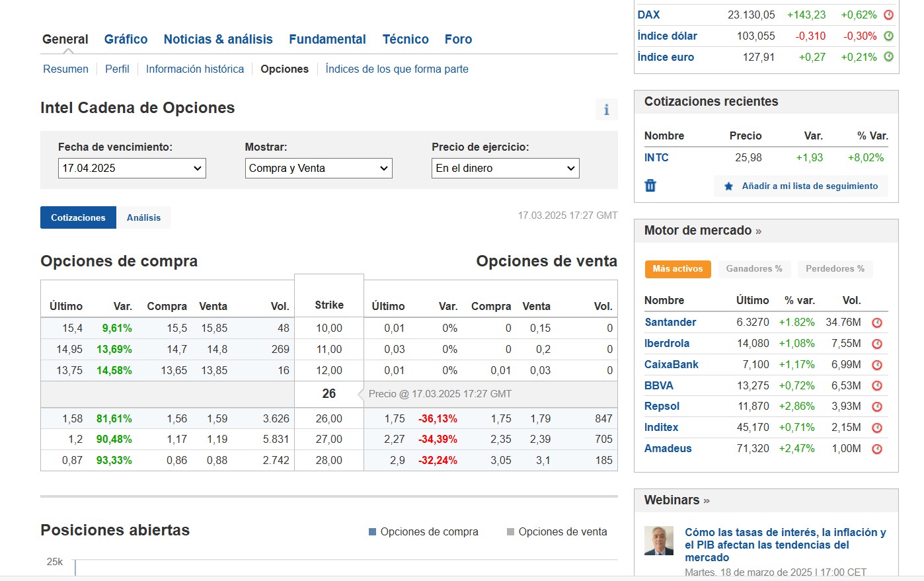Click the info icon beside Intel Cadena de Opciones
924x581 pixels.
pos(606,110)
